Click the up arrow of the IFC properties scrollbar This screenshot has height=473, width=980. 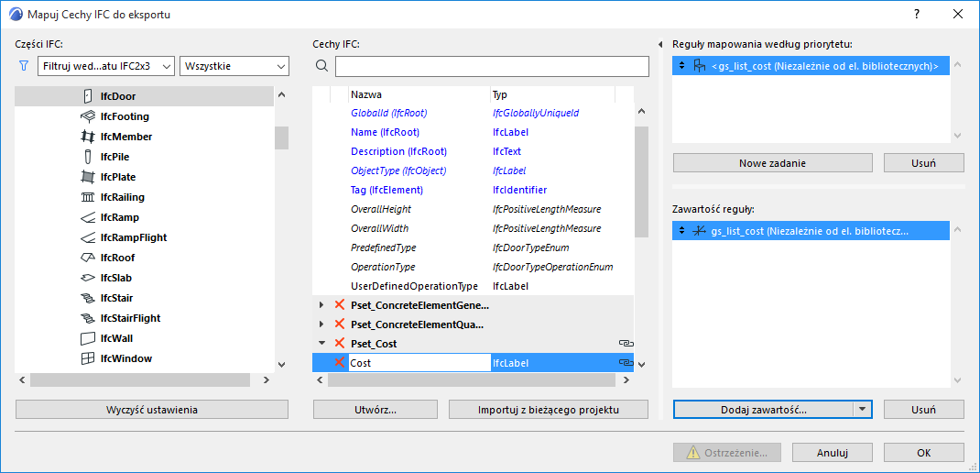(x=641, y=112)
